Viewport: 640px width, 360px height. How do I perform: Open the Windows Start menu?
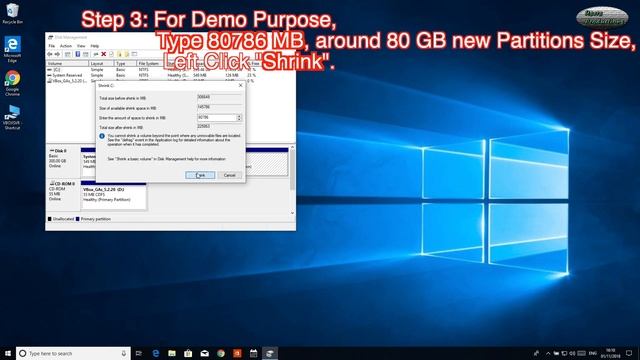[x=7, y=353]
